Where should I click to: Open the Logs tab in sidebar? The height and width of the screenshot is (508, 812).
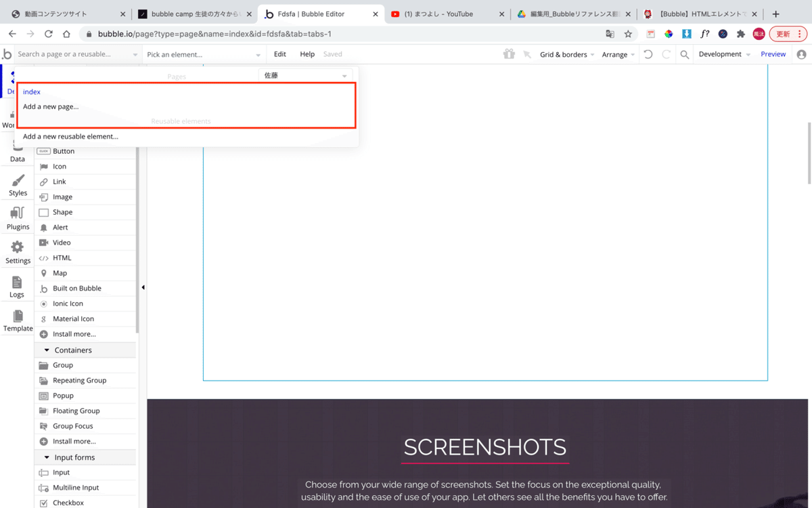click(18, 287)
